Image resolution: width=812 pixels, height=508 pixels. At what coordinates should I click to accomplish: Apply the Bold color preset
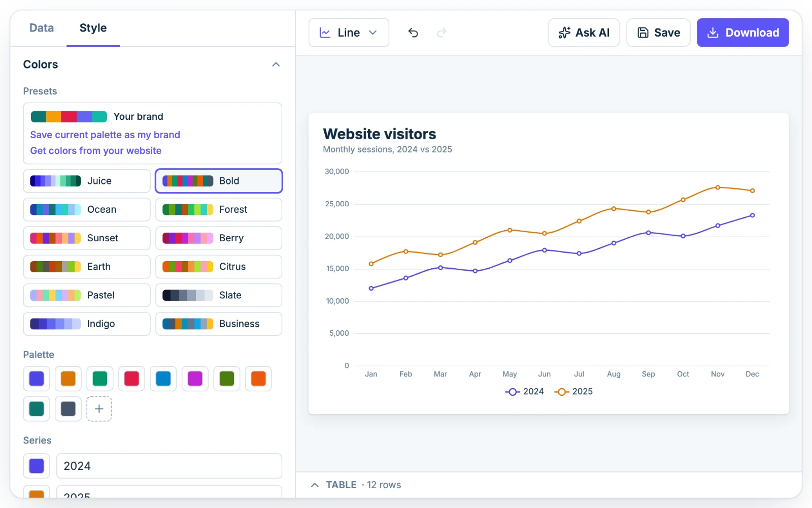tap(219, 181)
